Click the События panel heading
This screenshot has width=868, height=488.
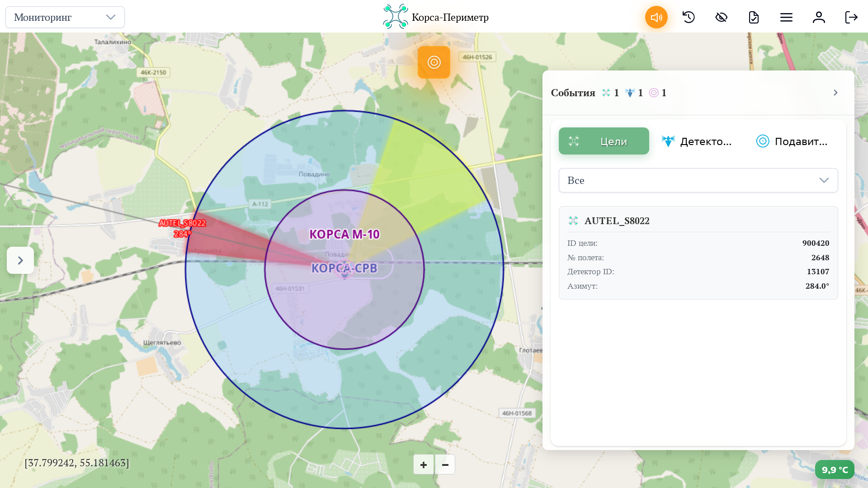(x=573, y=93)
